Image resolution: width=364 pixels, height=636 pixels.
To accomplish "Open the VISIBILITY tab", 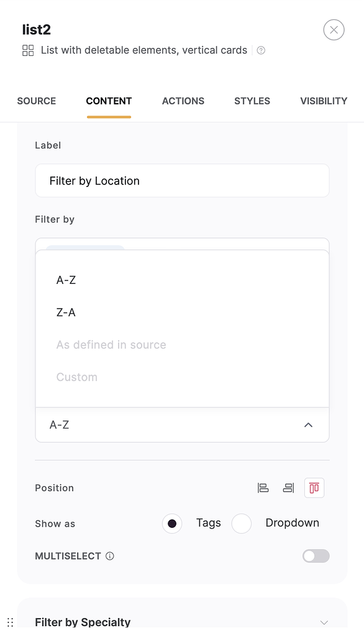I will click(x=323, y=101).
